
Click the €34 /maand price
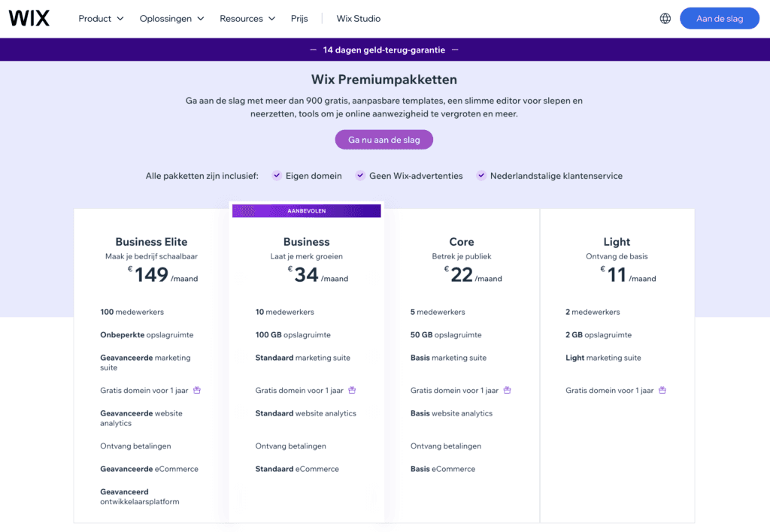[x=318, y=275]
